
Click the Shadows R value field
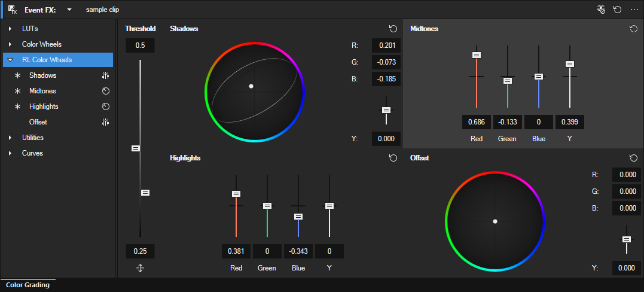(x=386, y=45)
